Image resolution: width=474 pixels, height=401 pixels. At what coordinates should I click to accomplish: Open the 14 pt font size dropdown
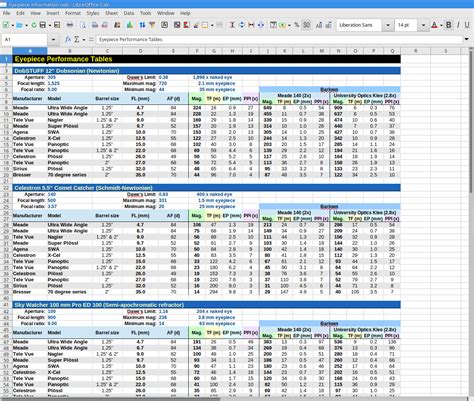pos(423,25)
